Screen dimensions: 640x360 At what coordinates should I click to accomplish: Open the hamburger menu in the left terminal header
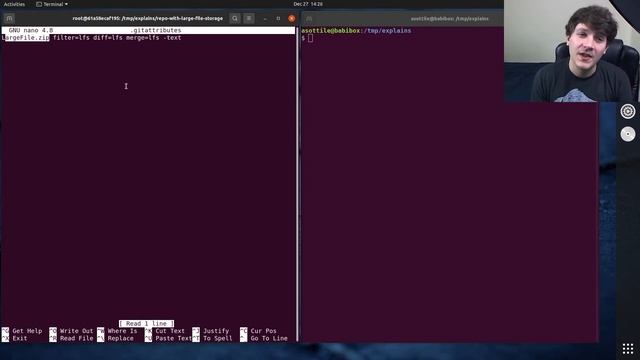pyautogui.click(x=249, y=18)
